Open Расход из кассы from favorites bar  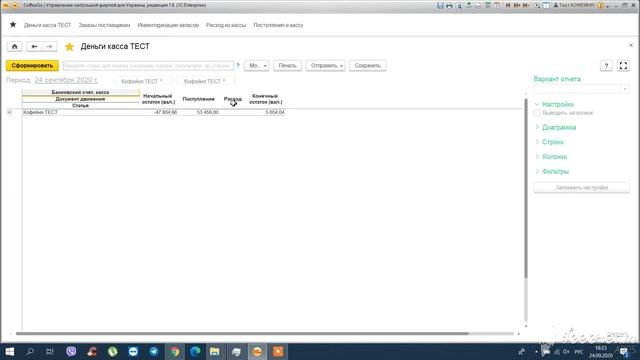point(226,25)
